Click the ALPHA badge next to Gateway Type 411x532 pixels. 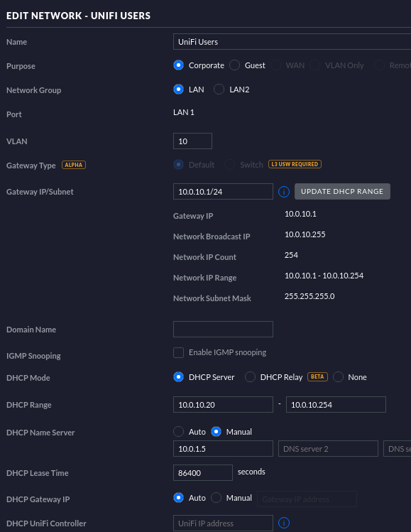coord(74,165)
